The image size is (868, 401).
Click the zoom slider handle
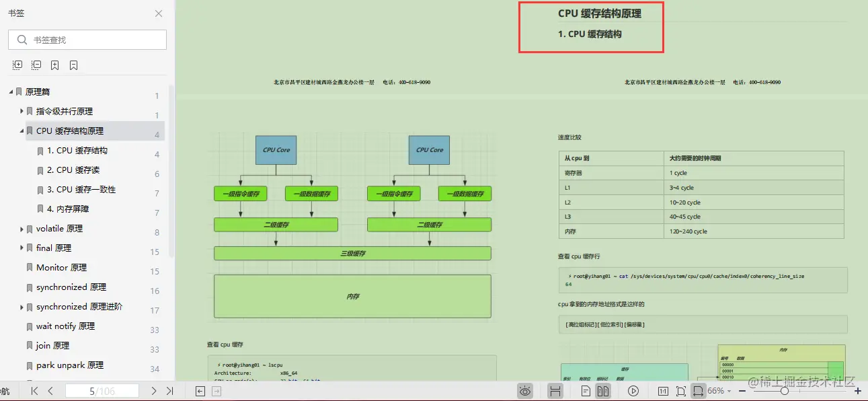point(785,391)
